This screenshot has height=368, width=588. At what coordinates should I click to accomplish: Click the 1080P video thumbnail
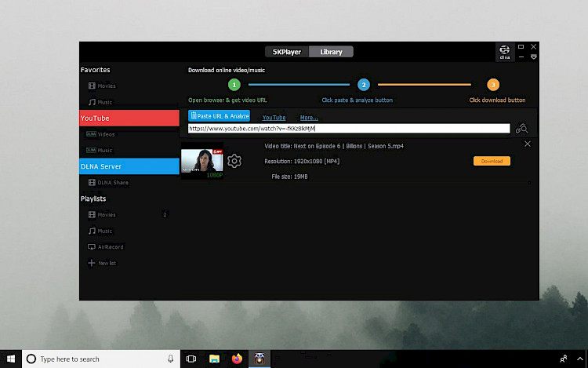[202, 161]
